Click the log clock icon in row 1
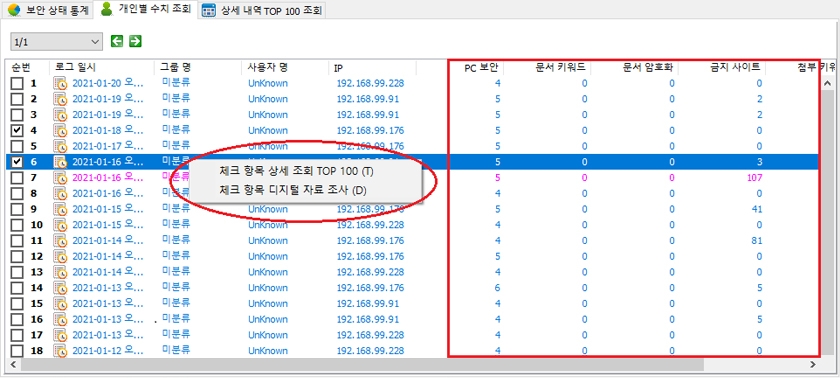Viewport: 840px width, 378px height. 60,84
